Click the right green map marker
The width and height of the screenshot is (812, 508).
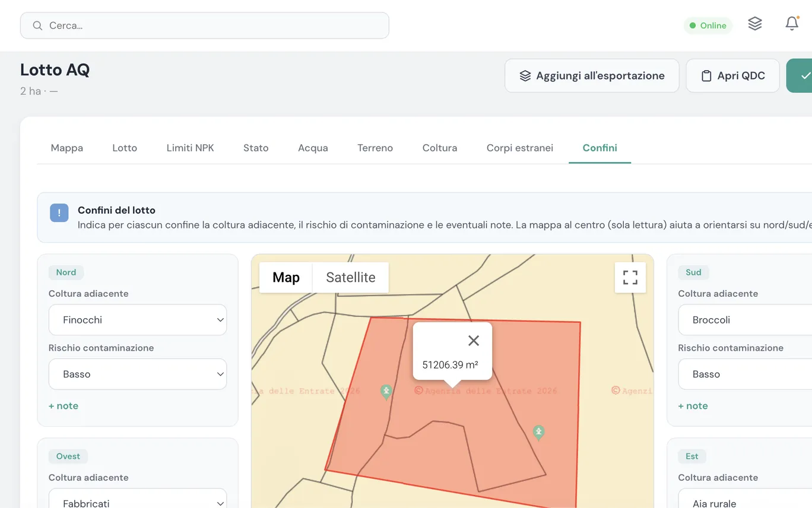point(538,433)
